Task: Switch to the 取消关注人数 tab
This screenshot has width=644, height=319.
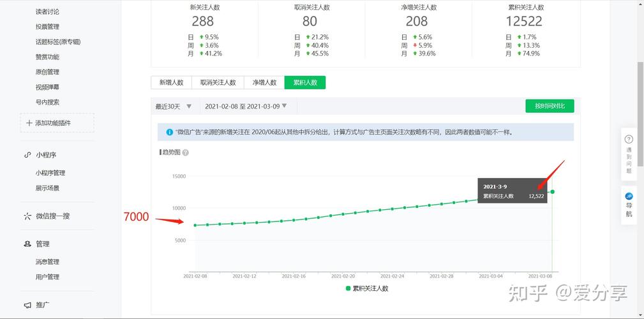Action: tap(218, 82)
